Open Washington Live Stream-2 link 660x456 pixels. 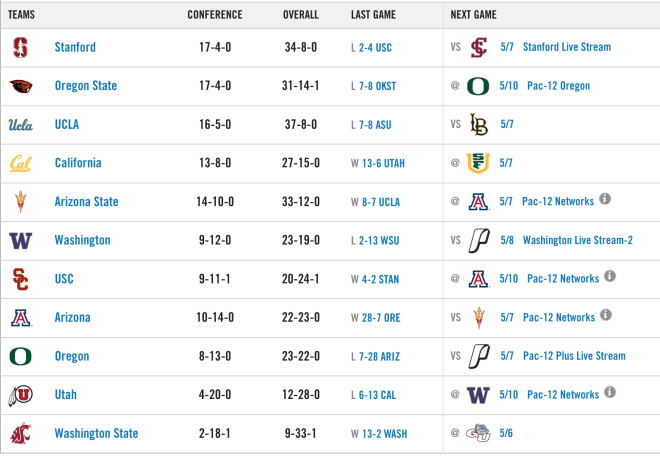click(578, 240)
